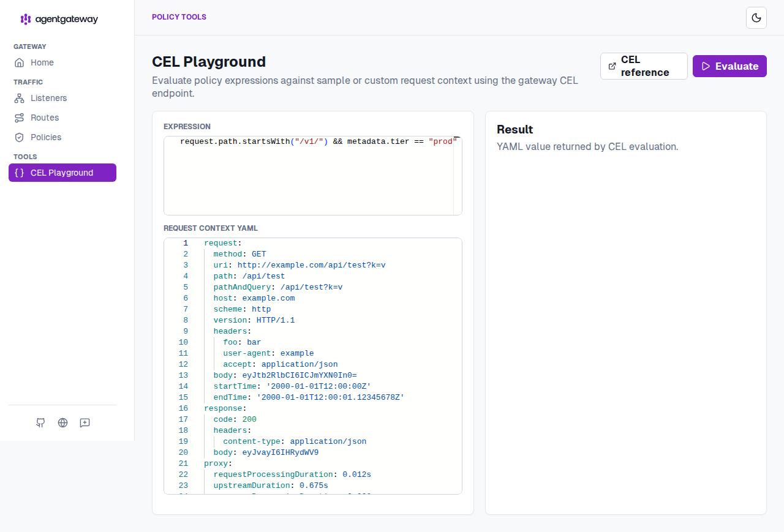Image resolution: width=784 pixels, height=532 pixels.
Task: Click the 'response:' key on line 16
Action: (225, 408)
